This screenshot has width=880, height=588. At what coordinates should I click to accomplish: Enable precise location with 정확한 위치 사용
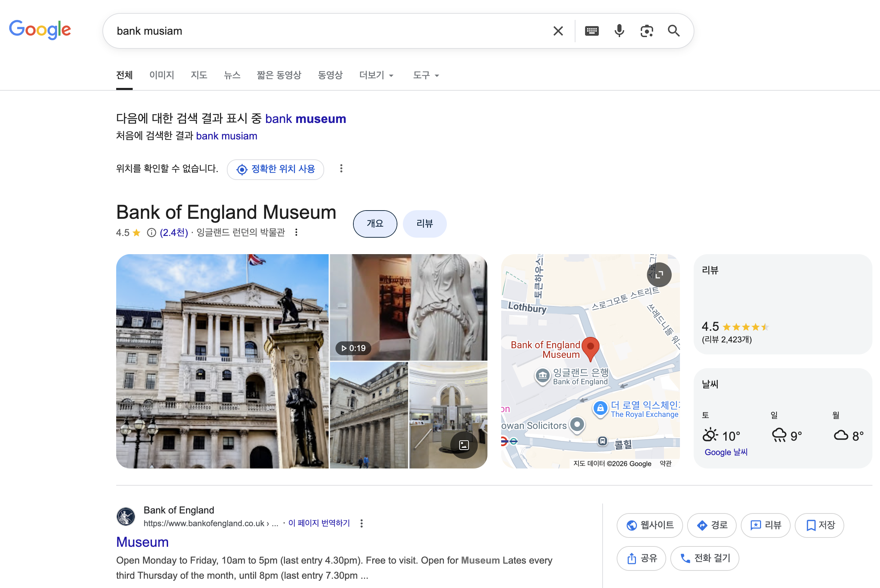275,170
